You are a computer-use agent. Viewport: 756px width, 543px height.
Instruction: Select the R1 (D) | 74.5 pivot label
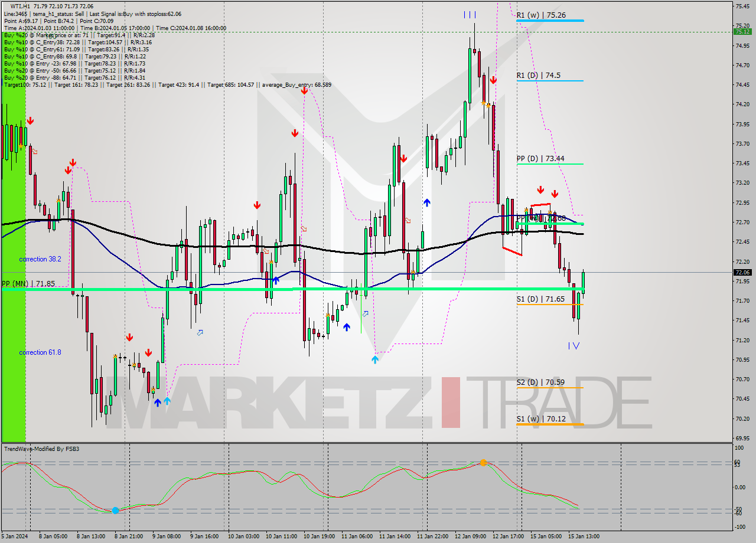[539, 76]
